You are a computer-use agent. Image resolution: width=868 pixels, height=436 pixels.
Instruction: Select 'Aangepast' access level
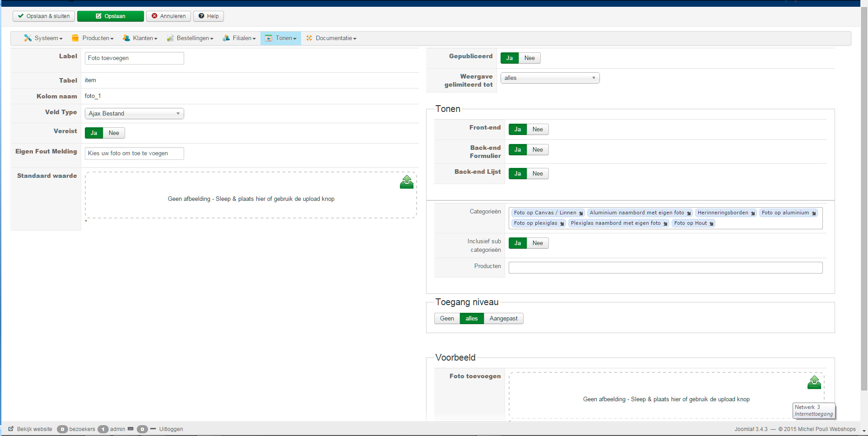[504, 318]
